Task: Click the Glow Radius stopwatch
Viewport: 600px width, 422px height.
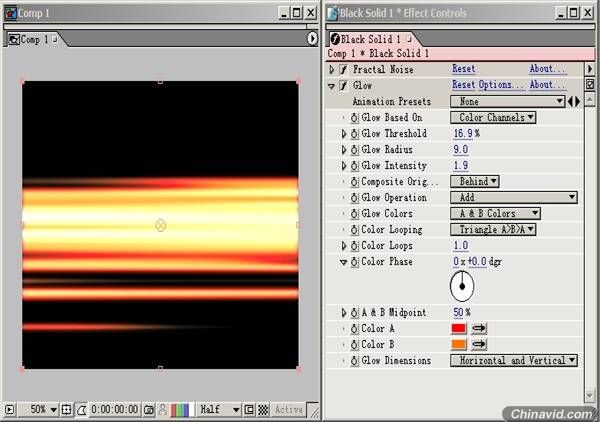Action: (x=354, y=150)
